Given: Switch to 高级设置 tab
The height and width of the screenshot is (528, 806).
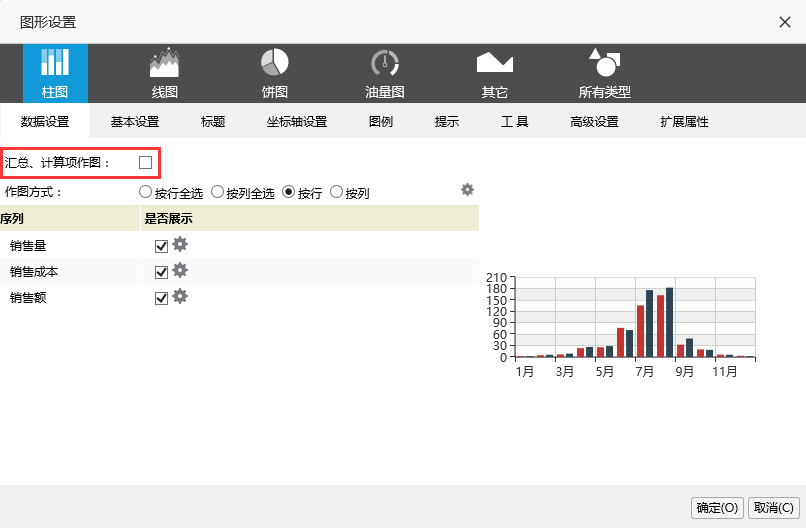Looking at the screenshot, I should (594, 121).
